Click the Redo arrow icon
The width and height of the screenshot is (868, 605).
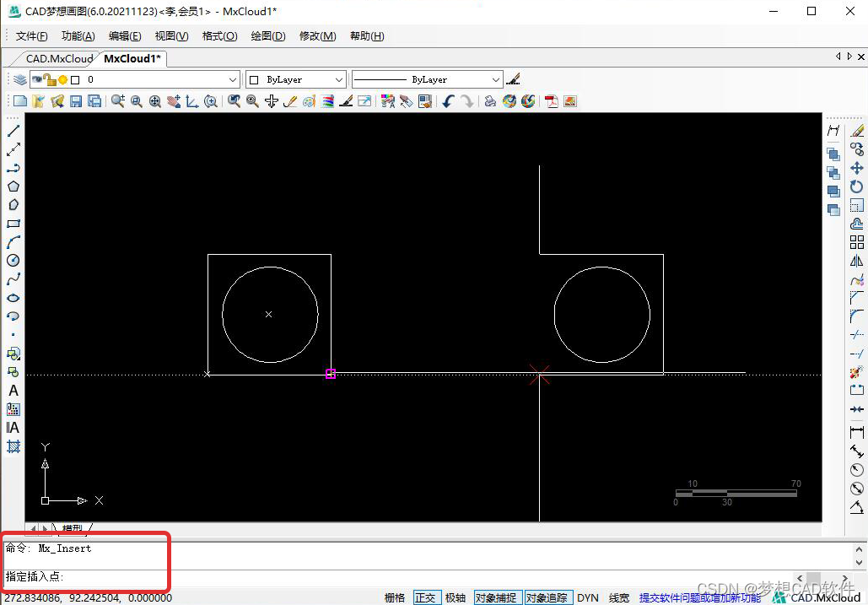click(x=467, y=101)
